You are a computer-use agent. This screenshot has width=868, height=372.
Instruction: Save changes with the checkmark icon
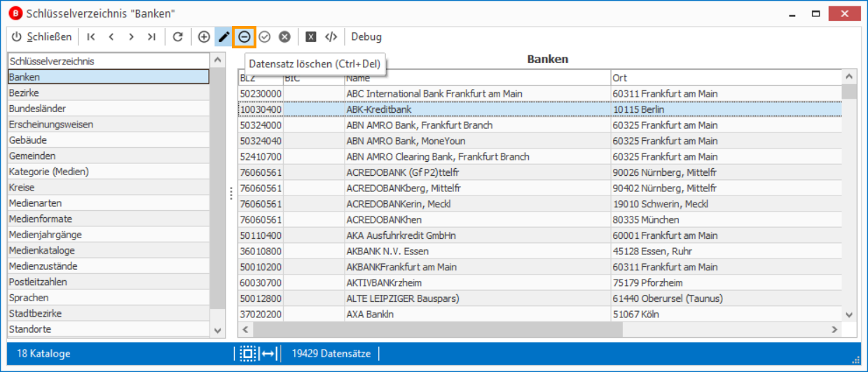[264, 37]
